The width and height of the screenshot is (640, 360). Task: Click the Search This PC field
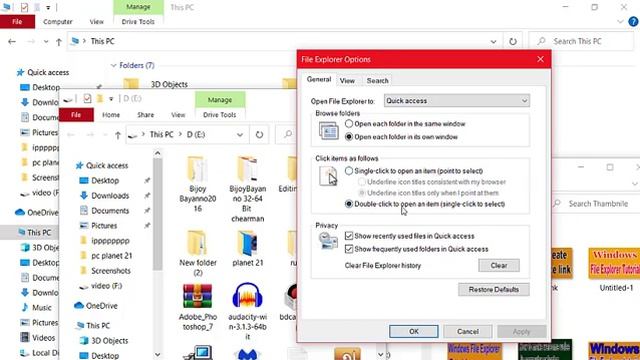[x=581, y=41]
